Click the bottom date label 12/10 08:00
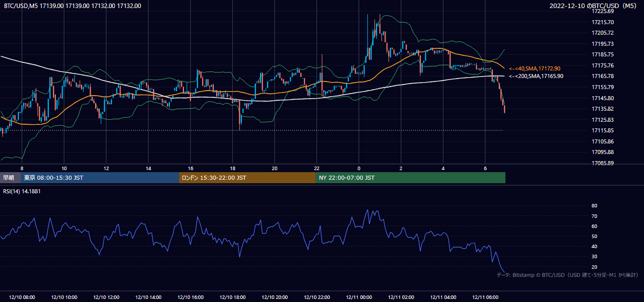 coord(22,297)
